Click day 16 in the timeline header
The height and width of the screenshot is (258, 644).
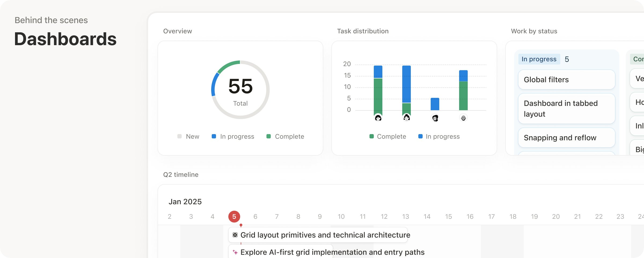click(470, 217)
